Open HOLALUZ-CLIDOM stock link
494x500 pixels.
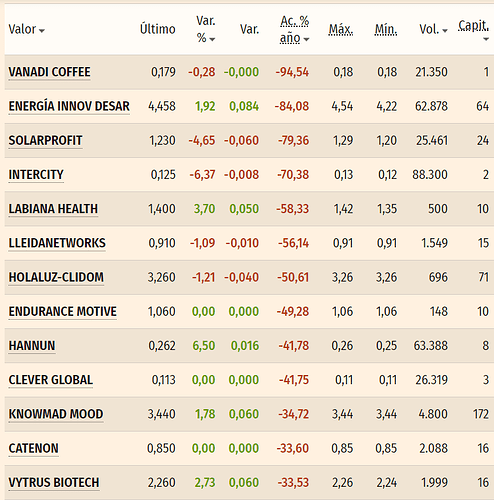tap(56, 277)
